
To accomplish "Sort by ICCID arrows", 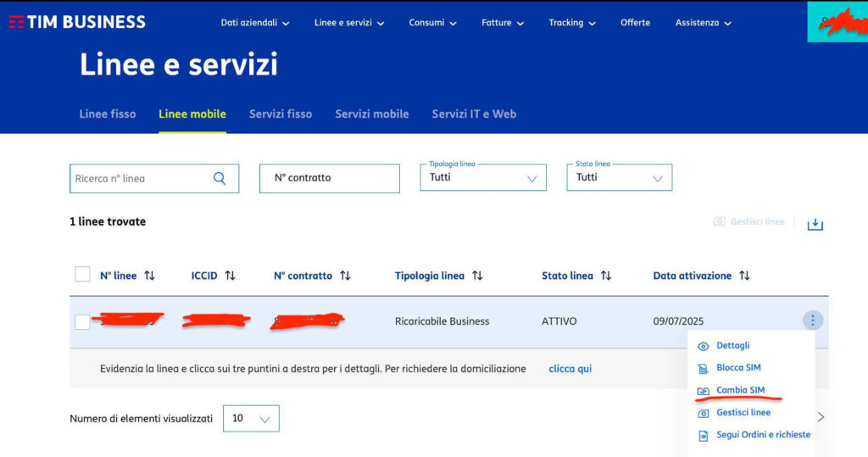I will pos(231,276).
